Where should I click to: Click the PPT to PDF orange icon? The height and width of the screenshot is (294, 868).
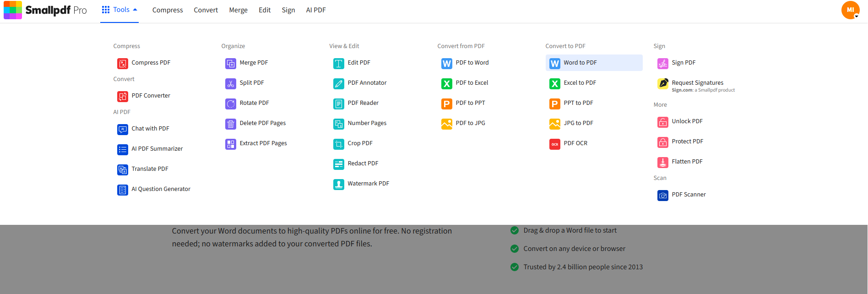[x=555, y=103]
